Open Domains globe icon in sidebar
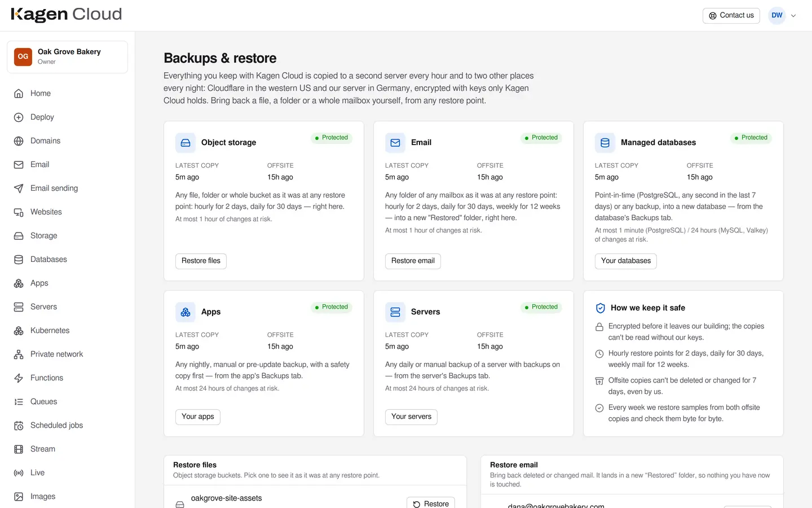 19,141
